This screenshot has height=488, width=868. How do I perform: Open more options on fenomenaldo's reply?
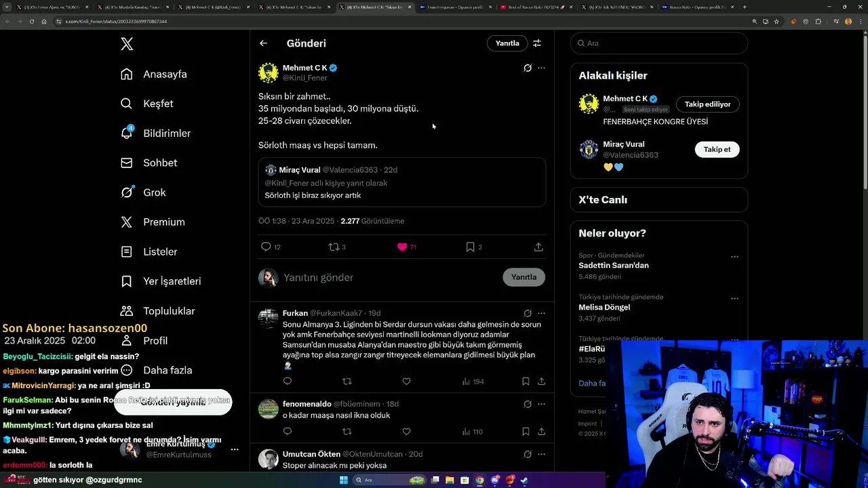(x=541, y=404)
